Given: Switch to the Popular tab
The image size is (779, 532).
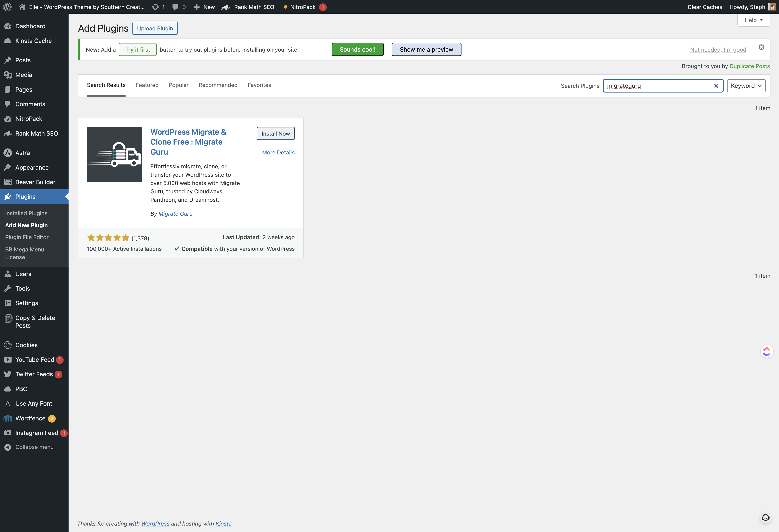Looking at the screenshot, I should coord(179,85).
